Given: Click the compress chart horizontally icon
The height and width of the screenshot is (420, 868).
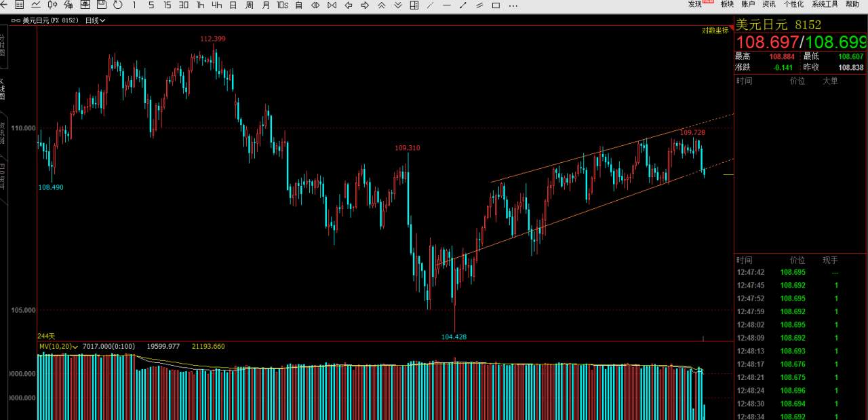Looking at the screenshot, I should [x=332, y=5].
